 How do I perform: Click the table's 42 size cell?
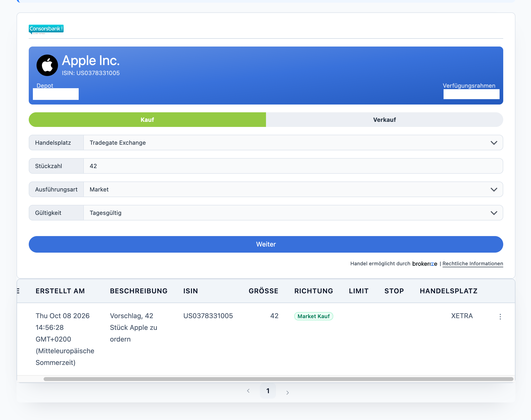click(x=274, y=316)
